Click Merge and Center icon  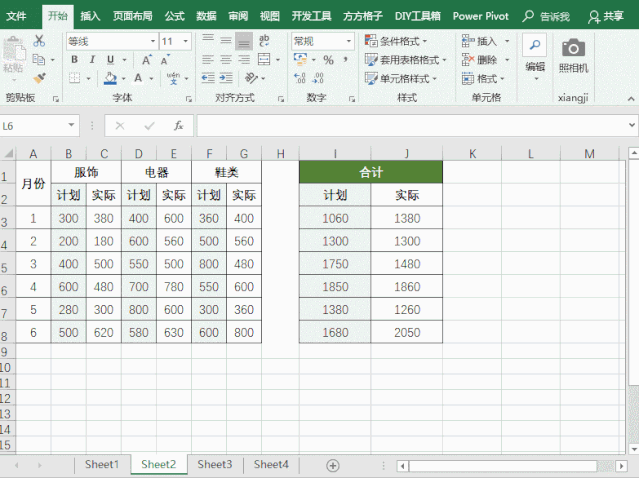[264, 59]
